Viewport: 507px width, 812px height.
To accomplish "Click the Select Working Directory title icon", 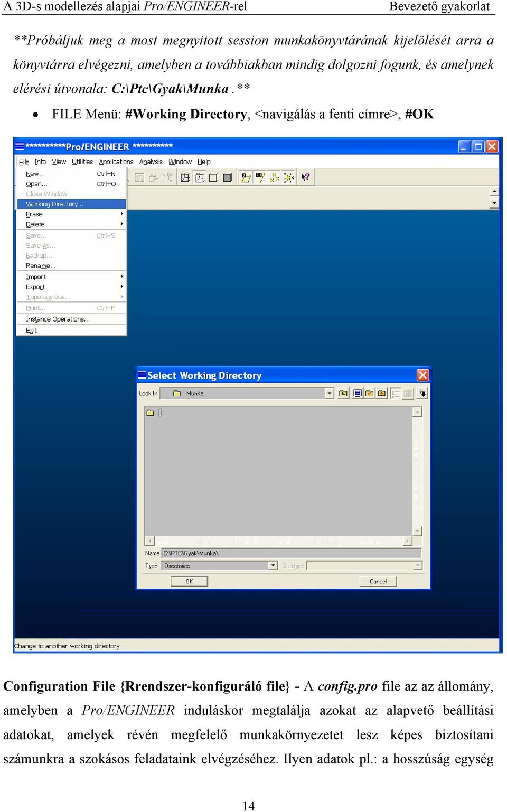I will (x=142, y=375).
